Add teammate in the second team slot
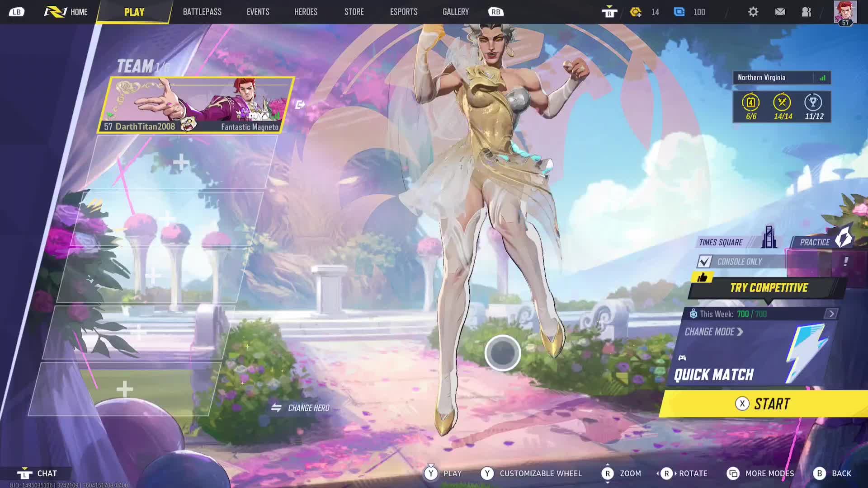Screen dimensions: 868x488 coord(181,162)
